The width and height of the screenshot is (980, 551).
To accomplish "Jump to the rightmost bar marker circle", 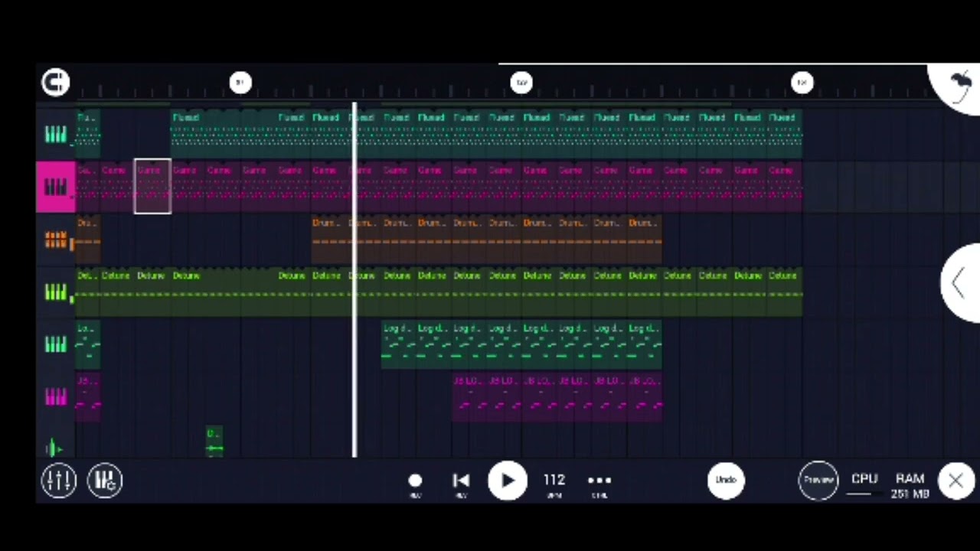I will (802, 82).
